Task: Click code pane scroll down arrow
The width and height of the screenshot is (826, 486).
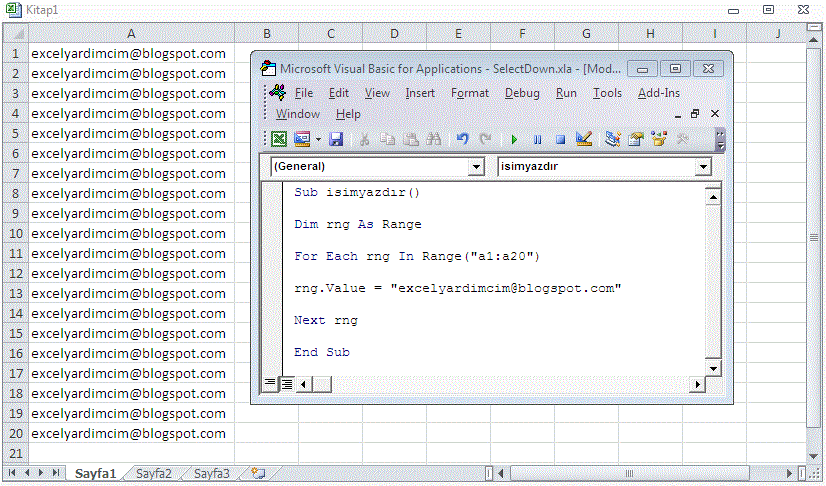Action: coord(713,369)
